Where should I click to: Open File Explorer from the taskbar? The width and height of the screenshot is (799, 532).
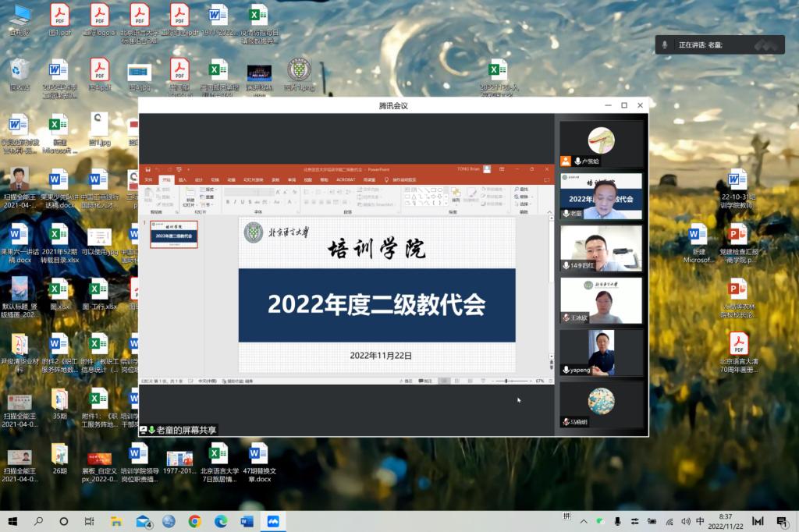click(x=116, y=521)
